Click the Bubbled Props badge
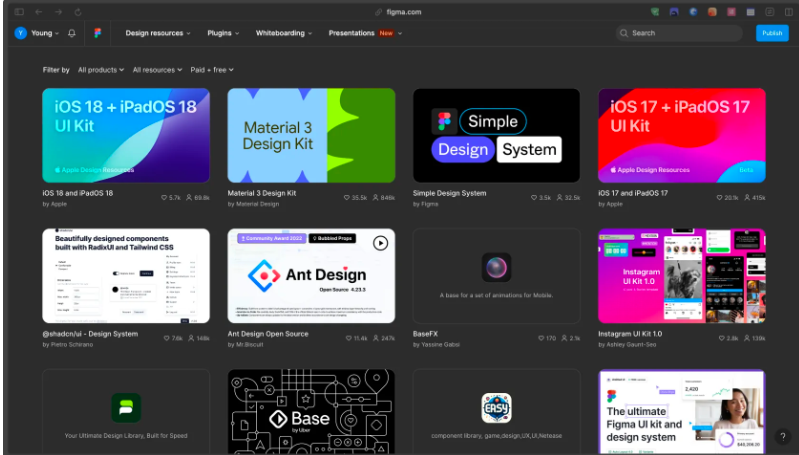The height and width of the screenshot is (455, 799). click(x=332, y=238)
